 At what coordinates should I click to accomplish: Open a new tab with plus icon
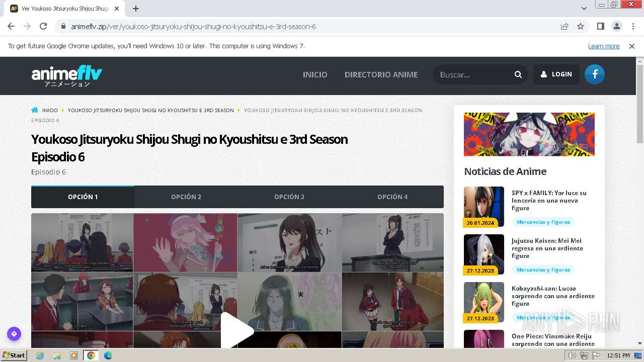click(x=136, y=9)
